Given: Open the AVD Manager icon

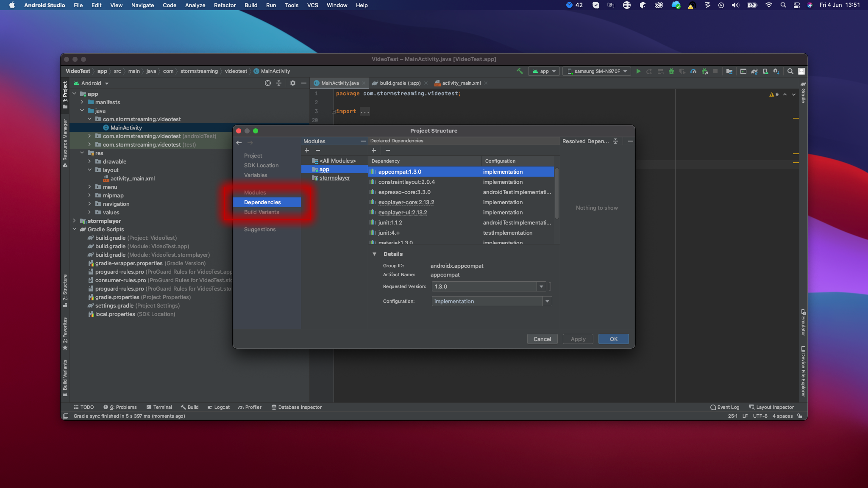Looking at the screenshot, I should [x=765, y=71].
